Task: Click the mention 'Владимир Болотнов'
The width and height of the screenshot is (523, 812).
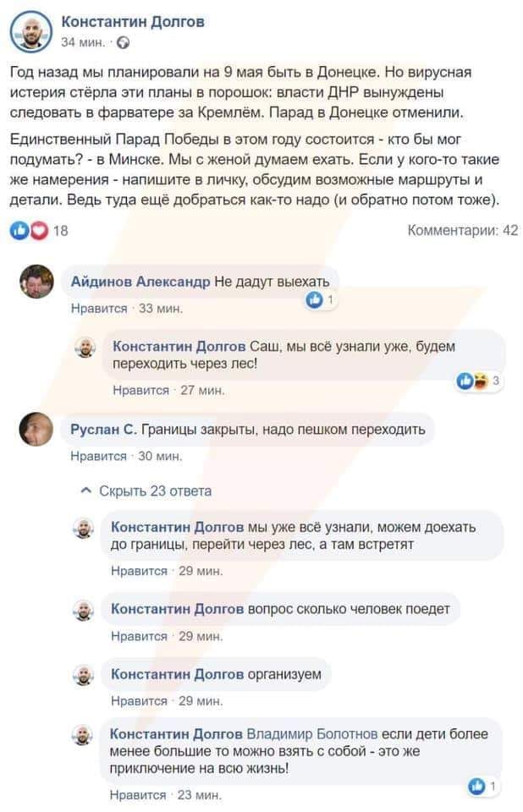Action: 312,733
